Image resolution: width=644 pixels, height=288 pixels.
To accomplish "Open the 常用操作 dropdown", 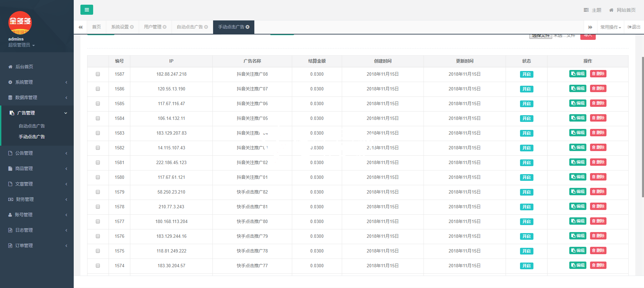I will pos(610,27).
